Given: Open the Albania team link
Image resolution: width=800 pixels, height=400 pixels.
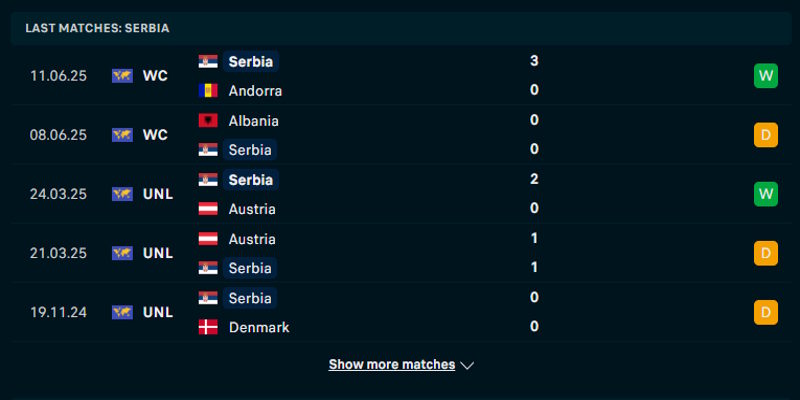Looking at the screenshot, I should pyautogui.click(x=254, y=120).
